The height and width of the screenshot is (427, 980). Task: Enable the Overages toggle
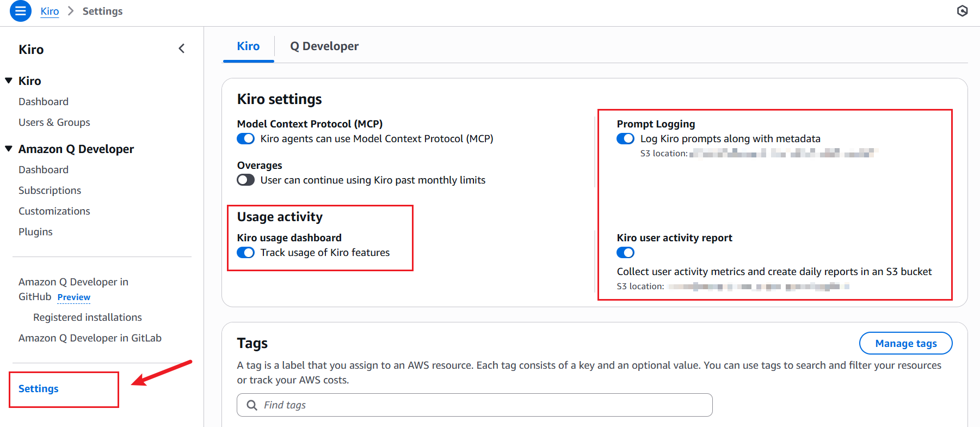pyautogui.click(x=245, y=180)
